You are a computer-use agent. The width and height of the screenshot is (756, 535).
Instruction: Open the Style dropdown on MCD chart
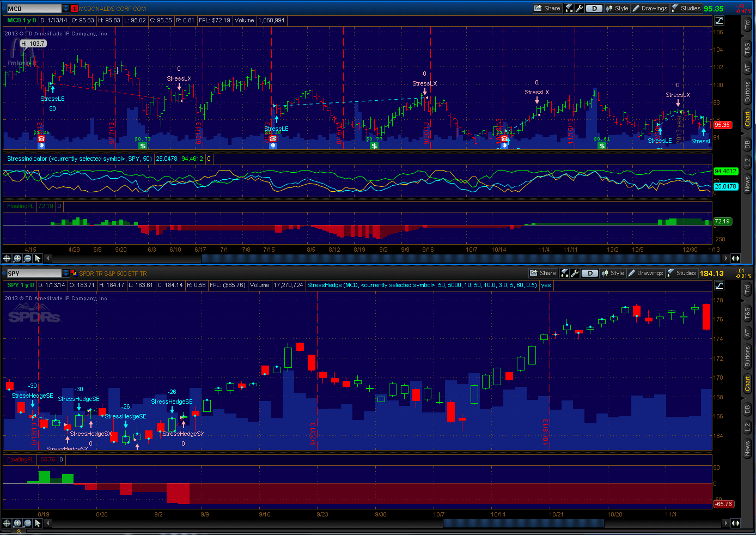[617, 8]
